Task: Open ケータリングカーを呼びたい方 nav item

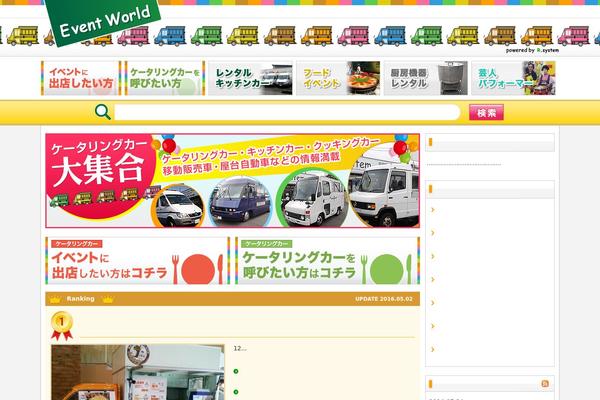Action: (165, 78)
